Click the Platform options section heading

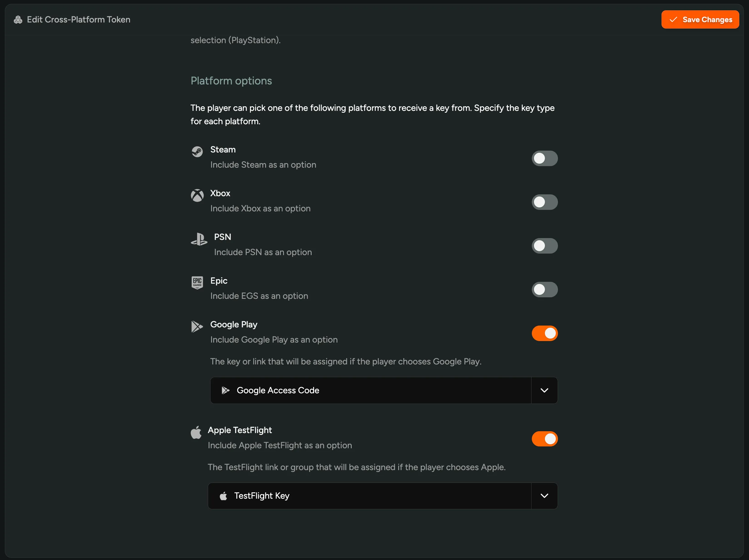point(231,80)
